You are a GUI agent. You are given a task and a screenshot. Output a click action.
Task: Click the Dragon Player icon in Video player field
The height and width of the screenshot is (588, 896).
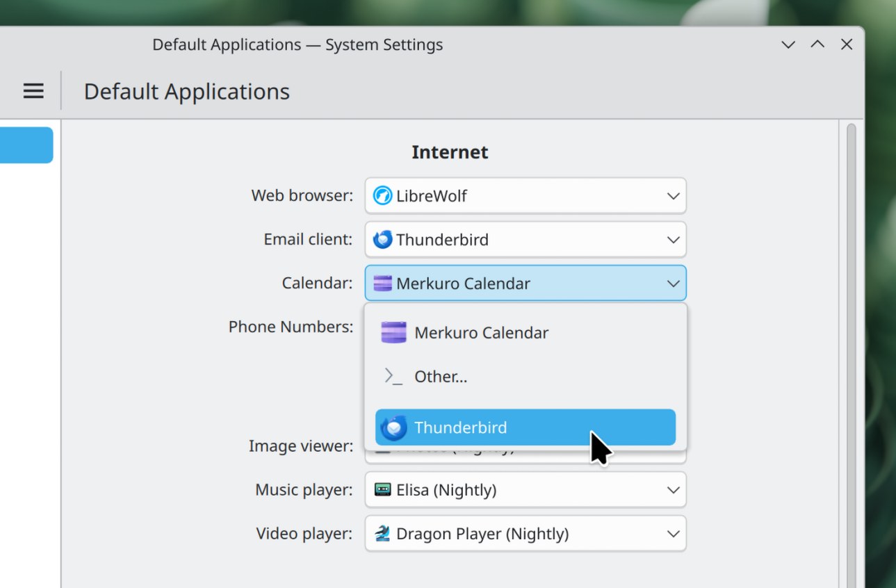tap(382, 534)
